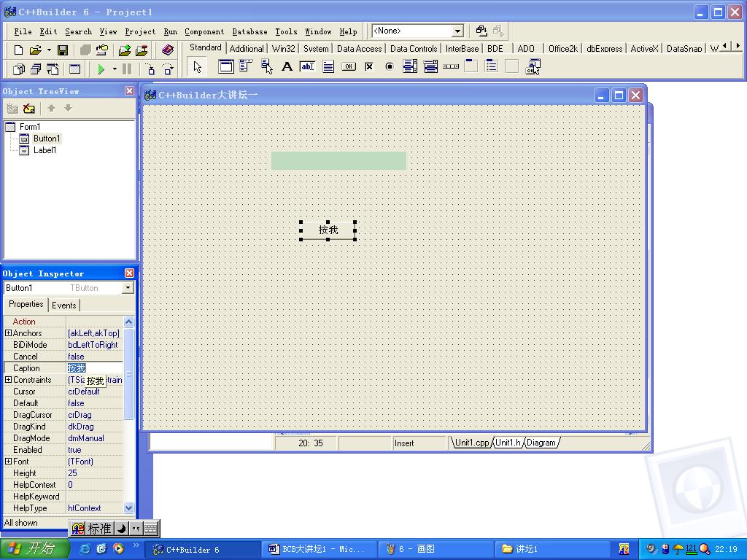Select the Memo component icon

click(328, 66)
